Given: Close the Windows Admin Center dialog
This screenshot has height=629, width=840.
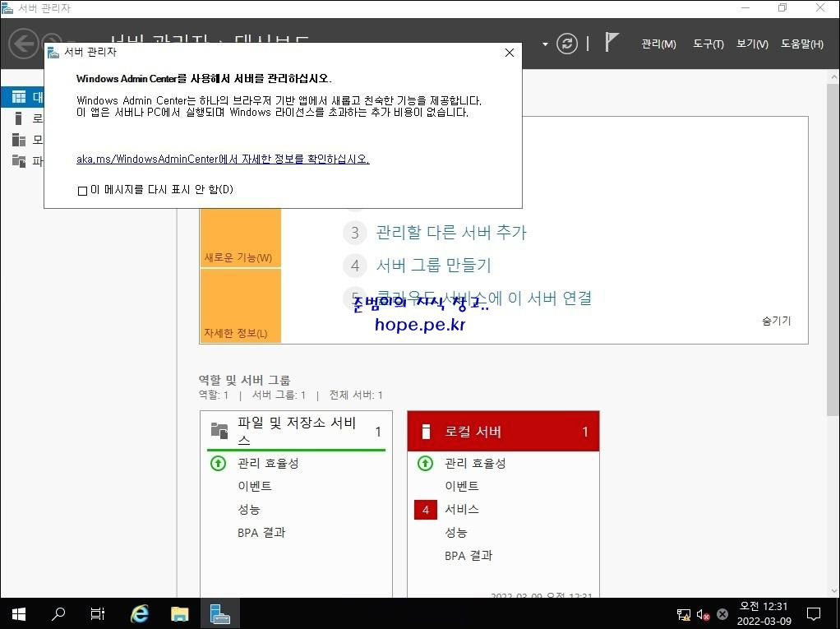Looking at the screenshot, I should tap(510, 53).
